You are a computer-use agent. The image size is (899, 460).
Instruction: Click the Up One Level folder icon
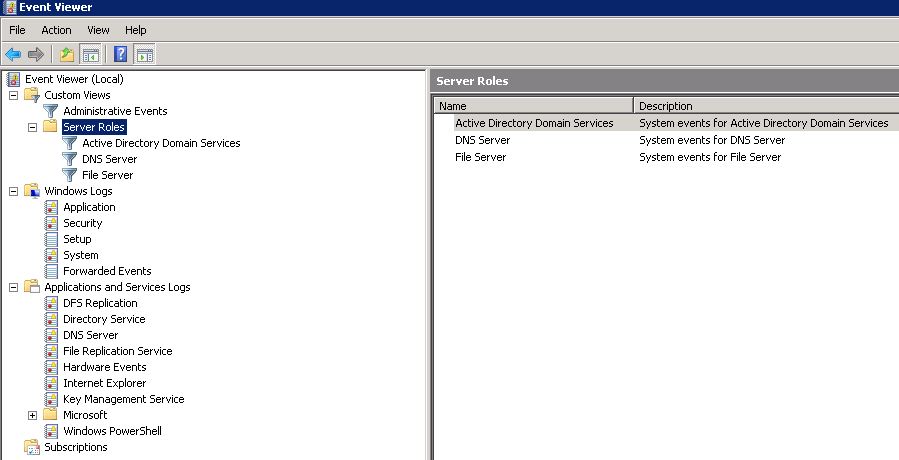point(67,54)
